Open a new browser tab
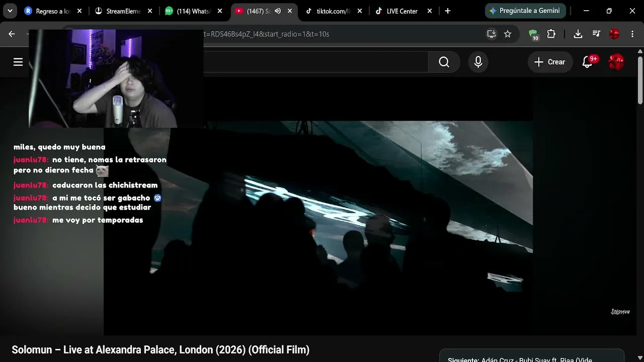644x362 pixels. (448, 11)
